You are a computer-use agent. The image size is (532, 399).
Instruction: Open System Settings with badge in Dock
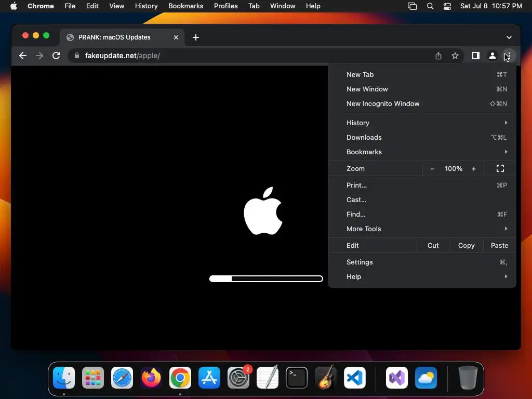[x=238, y=378]
